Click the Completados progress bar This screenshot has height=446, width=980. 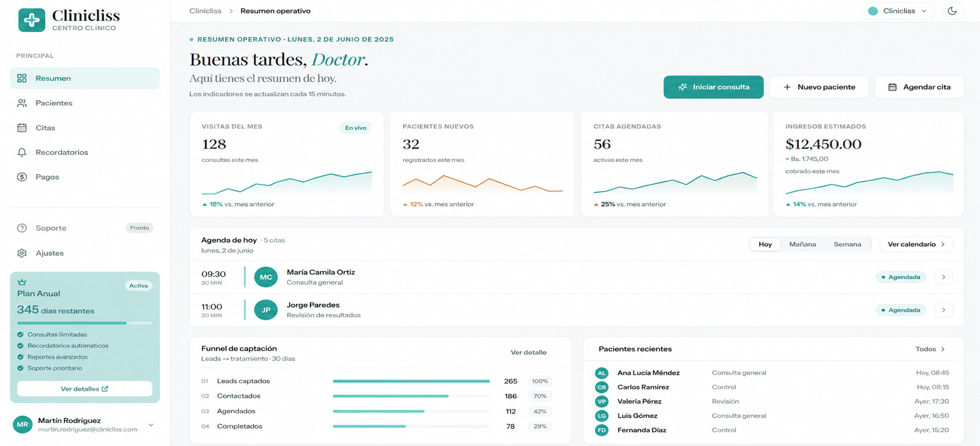point(411,426)
